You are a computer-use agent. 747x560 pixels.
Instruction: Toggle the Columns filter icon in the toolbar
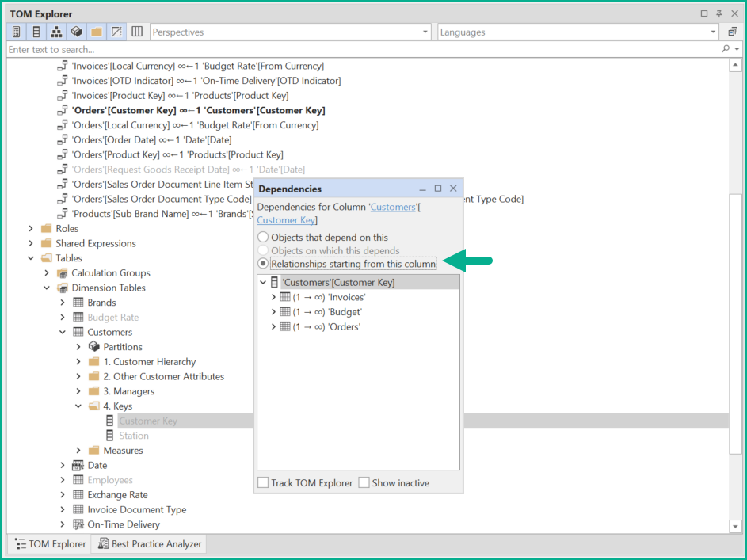[36, 32]
